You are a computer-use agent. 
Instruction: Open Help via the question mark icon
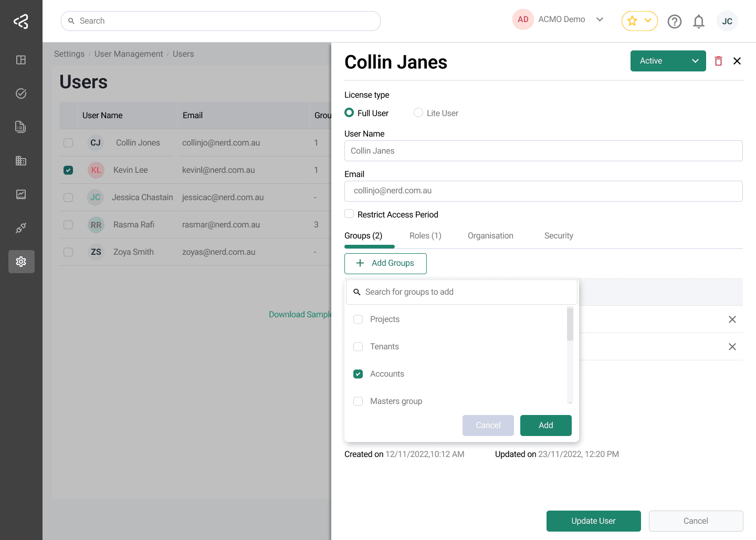pos(675,21)
